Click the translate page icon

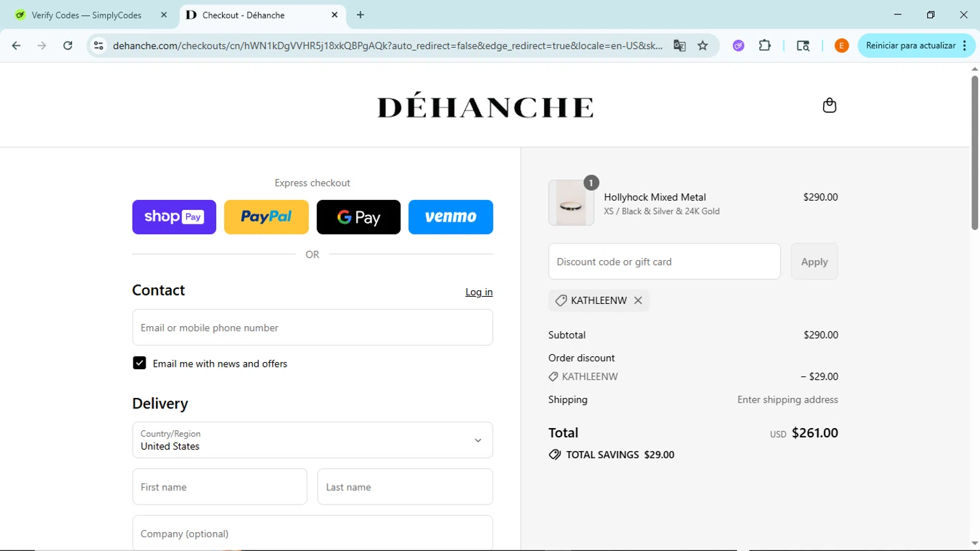[x=679, y=46]
